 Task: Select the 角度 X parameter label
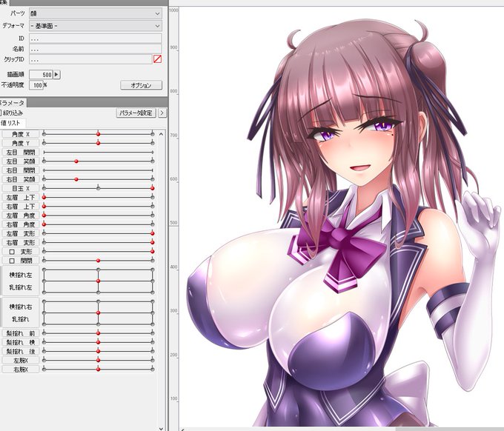(x=21, y=134)
